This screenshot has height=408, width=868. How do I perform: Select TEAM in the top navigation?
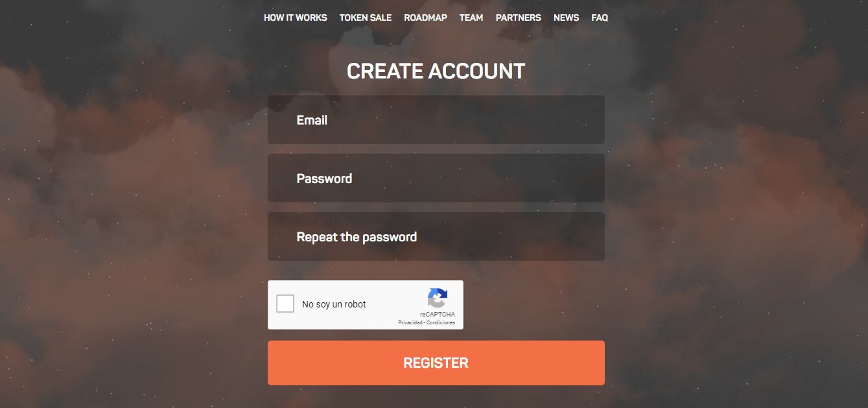471,18
